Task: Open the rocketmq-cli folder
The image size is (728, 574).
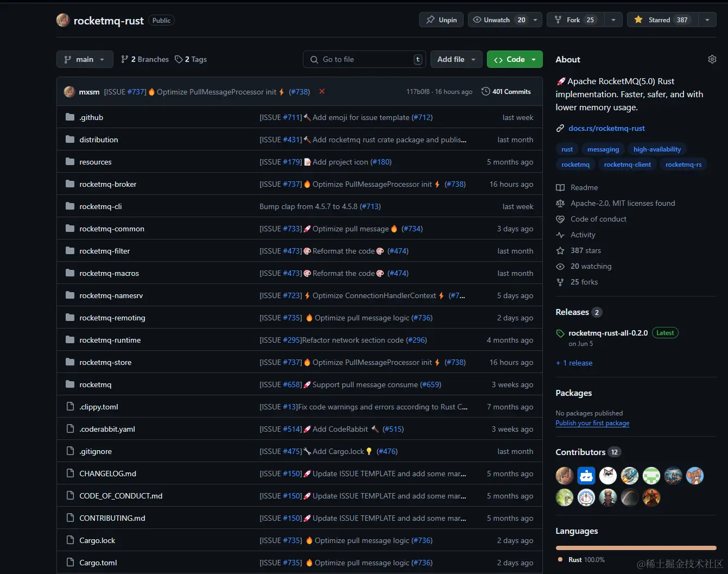Action: coord(100,206)
